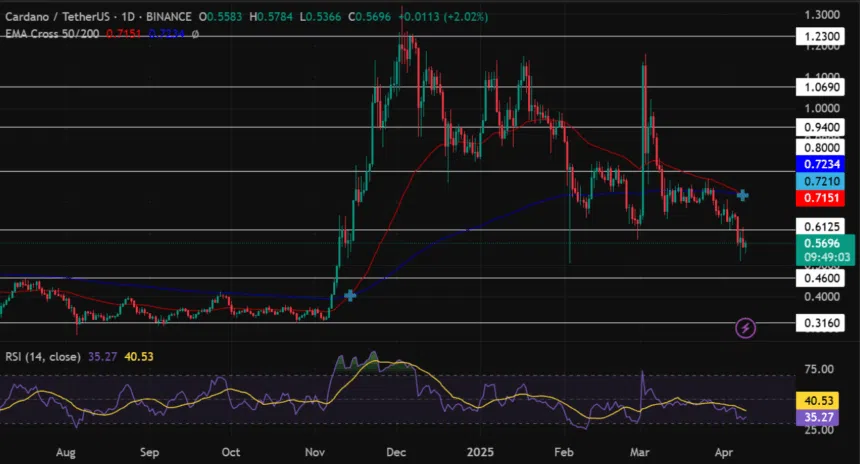
Task: Click the close value C0.5696
Action: click(x=370, y=17)
